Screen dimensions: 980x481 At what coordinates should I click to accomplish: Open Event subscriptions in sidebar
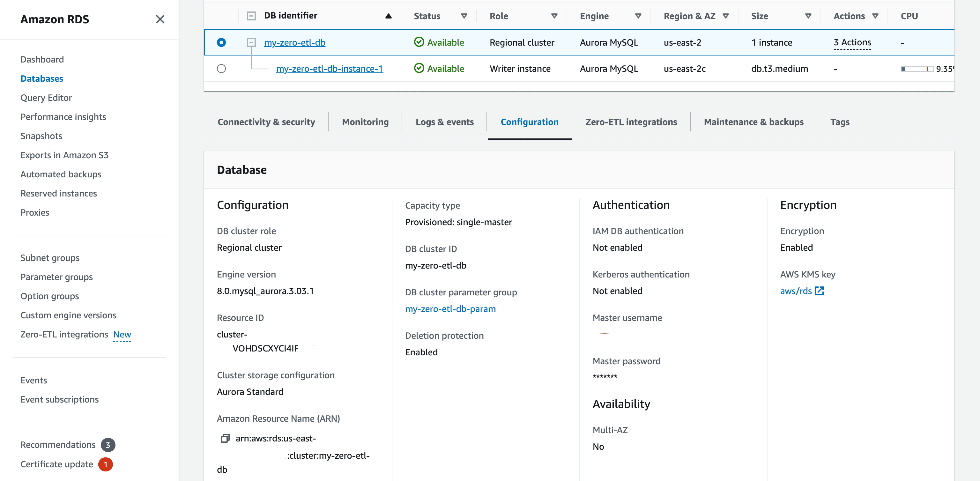[59, 399]
